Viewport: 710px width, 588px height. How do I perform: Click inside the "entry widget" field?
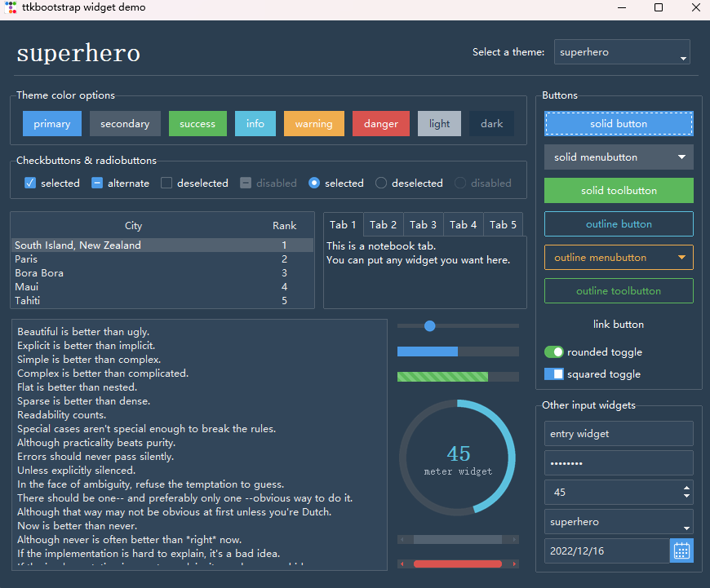[618, 433]
